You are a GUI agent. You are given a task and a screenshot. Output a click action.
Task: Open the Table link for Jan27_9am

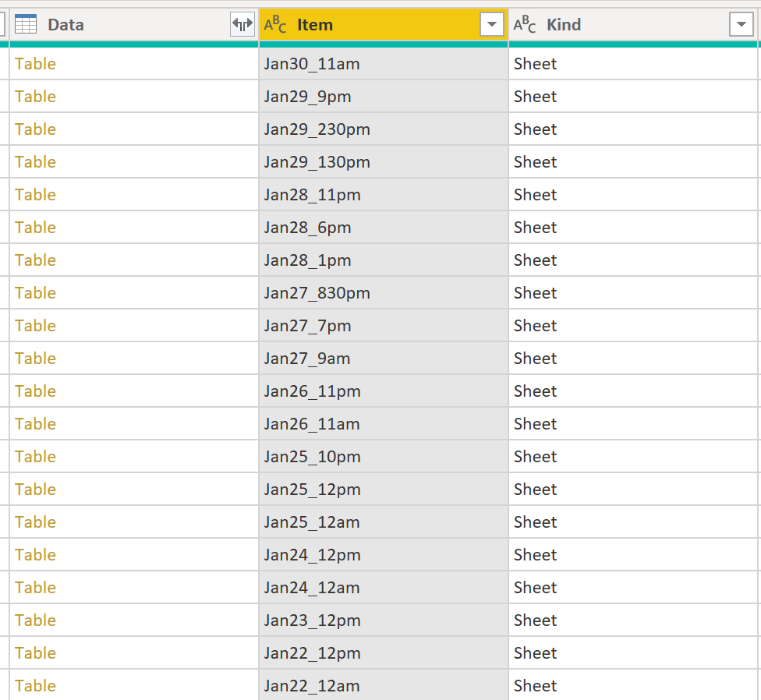(35, 359)
